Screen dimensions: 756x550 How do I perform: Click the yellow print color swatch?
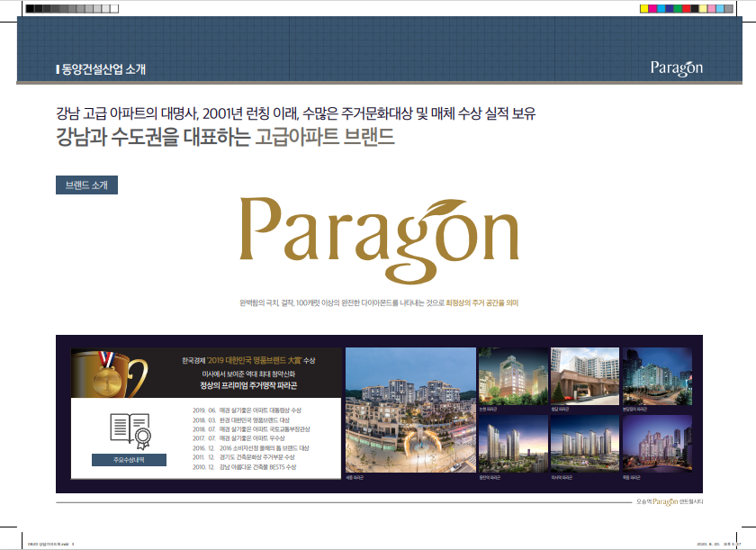644,9
